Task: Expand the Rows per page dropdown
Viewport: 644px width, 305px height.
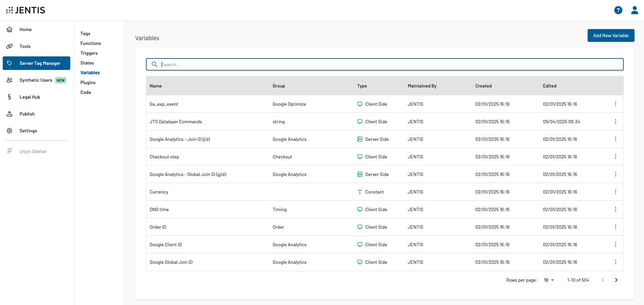Action: coord(549,280)
